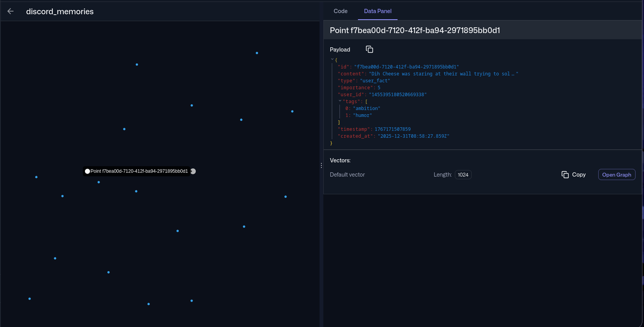Select the topmost data point in the scatter plot
This screenshot has width=644, height=327.
pos(257,53)
